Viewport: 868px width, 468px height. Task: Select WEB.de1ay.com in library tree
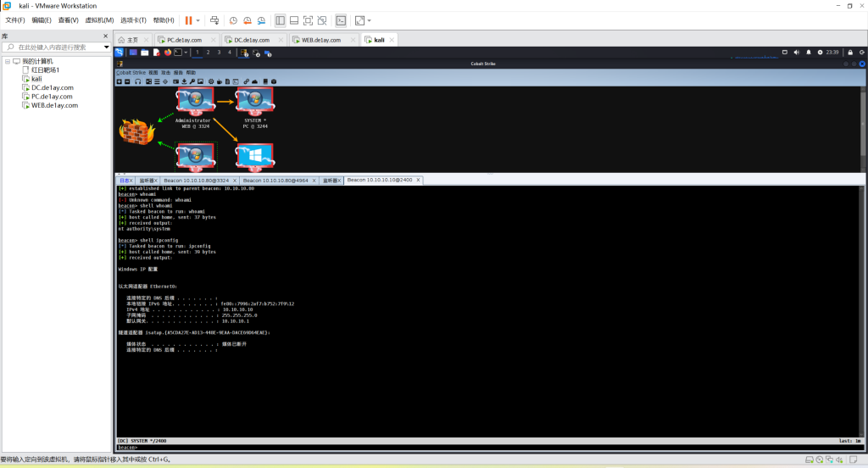[54, 105]
